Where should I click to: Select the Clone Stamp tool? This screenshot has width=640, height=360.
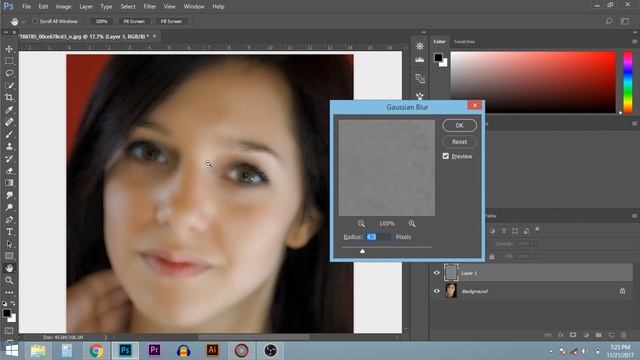coord(9,146)
